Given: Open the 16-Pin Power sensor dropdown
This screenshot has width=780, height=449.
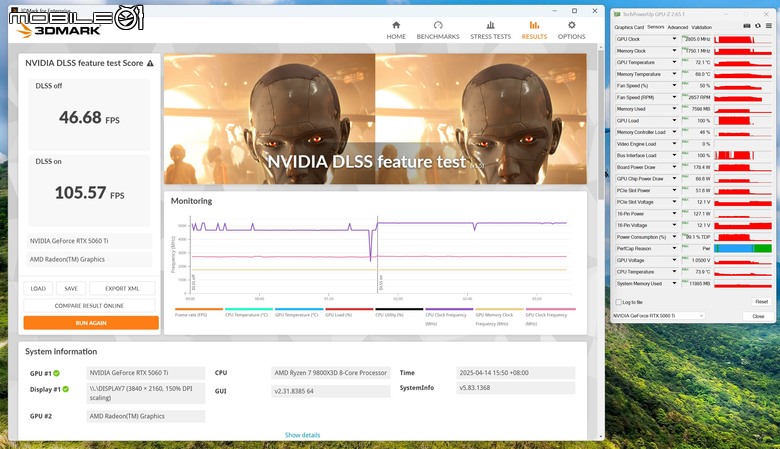Looking at the screenshot, I should 674,213.
